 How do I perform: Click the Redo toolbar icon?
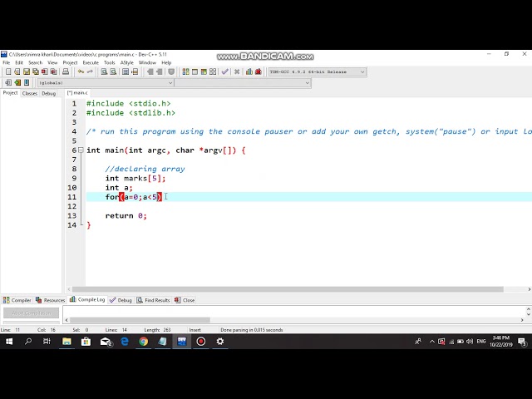click(90, 71)
